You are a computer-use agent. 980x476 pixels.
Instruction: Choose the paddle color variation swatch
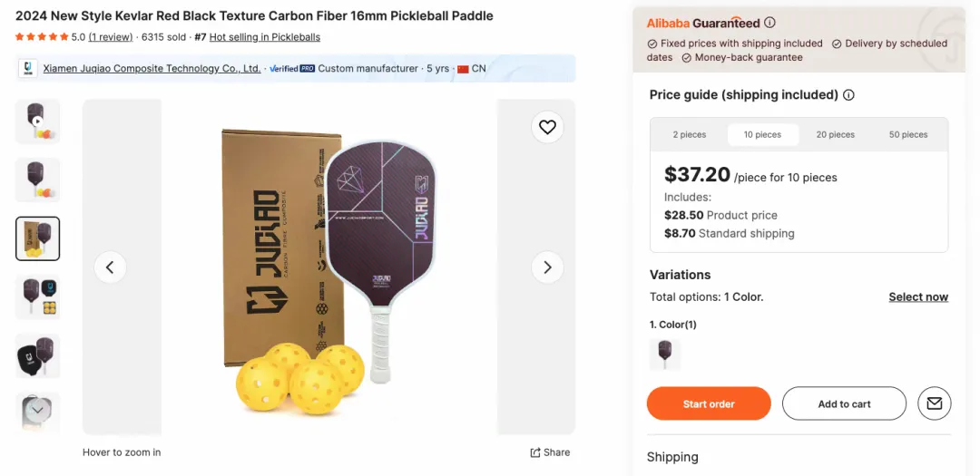[665, 355]
